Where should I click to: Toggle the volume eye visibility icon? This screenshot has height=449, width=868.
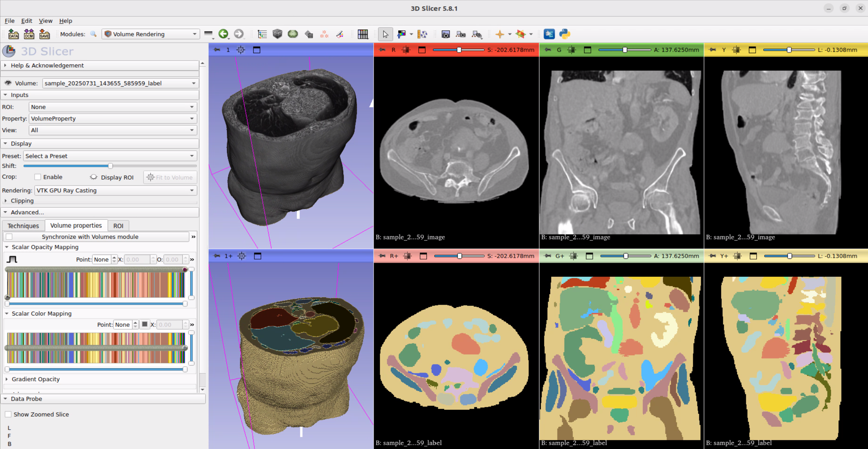tap(8, 83)
